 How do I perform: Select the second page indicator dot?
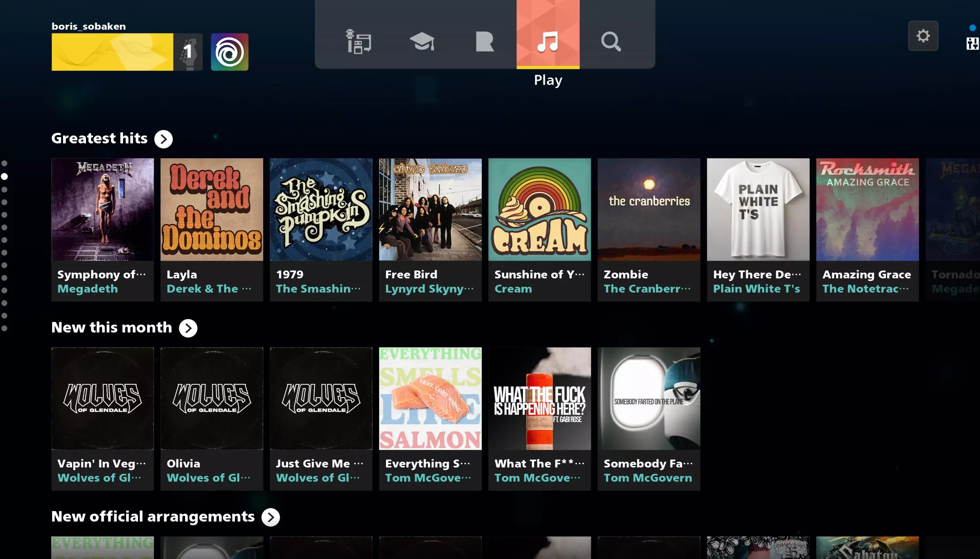click(x=4, y=176)
